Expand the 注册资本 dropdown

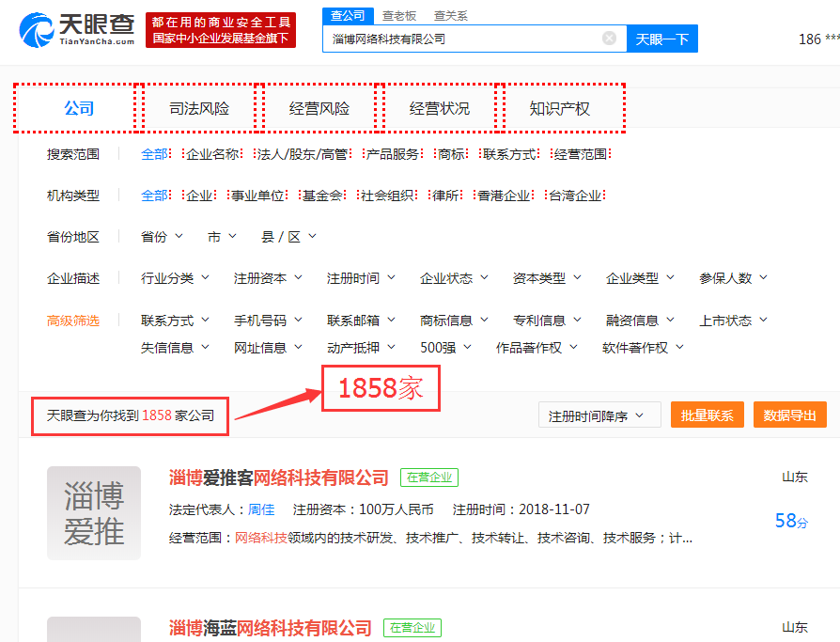[x=268, y=278]
